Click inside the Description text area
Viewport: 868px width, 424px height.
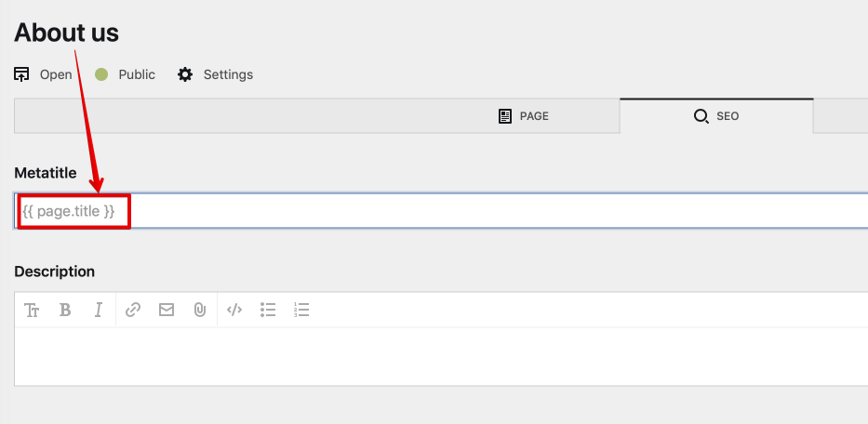click(437, 355)
